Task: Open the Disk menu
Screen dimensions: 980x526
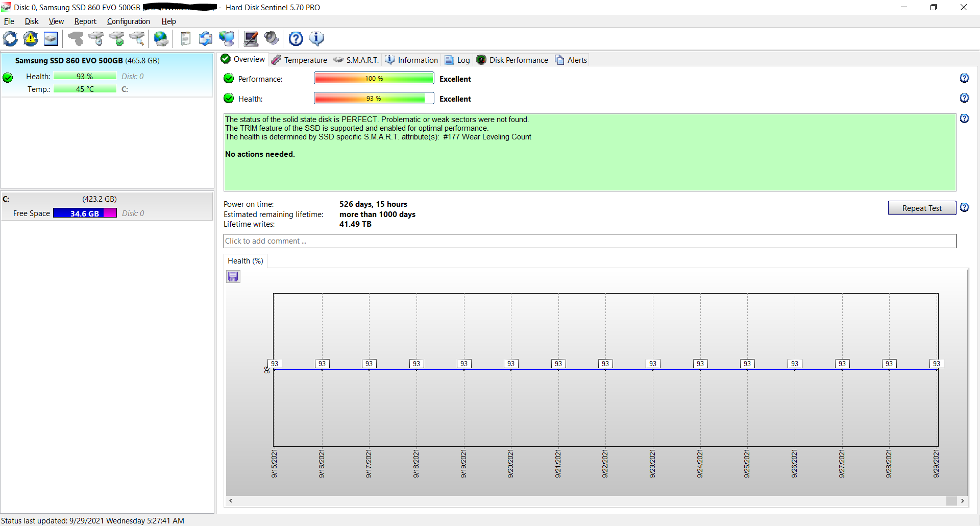Action: [32, 21]
